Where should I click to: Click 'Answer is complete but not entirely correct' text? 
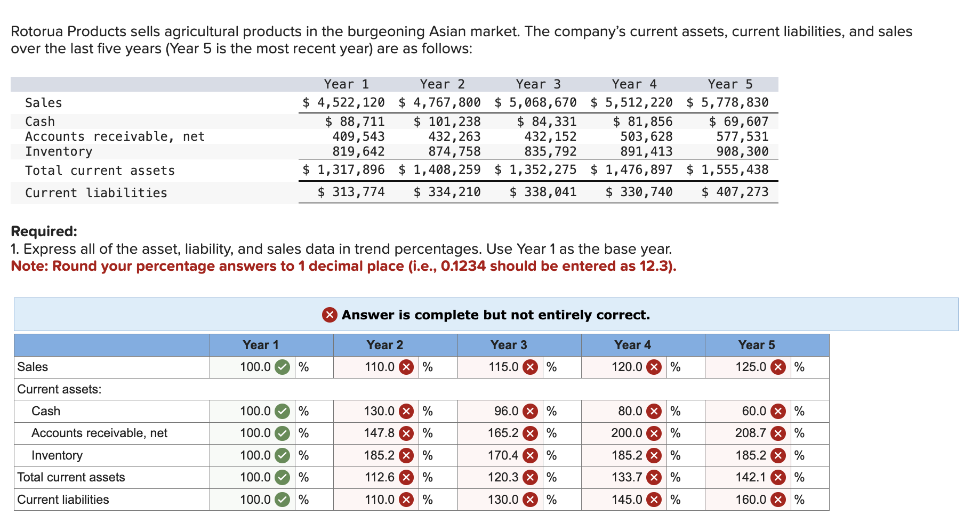click(x=496, y=315)
